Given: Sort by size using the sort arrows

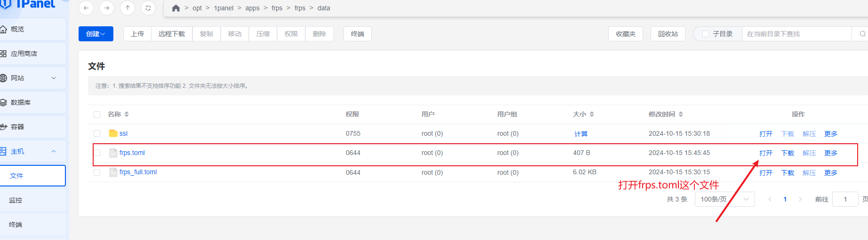Looking at the screenshot, I should (592, 114).
